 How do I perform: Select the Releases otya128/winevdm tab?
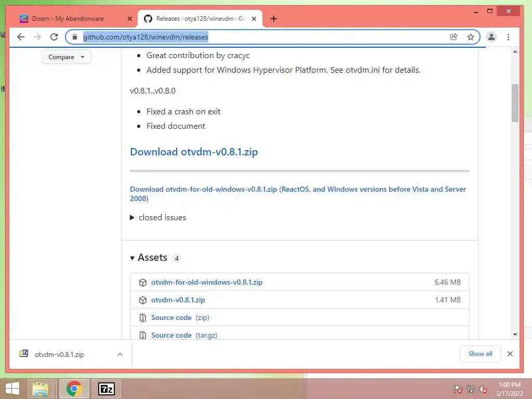tap(200, 19)
